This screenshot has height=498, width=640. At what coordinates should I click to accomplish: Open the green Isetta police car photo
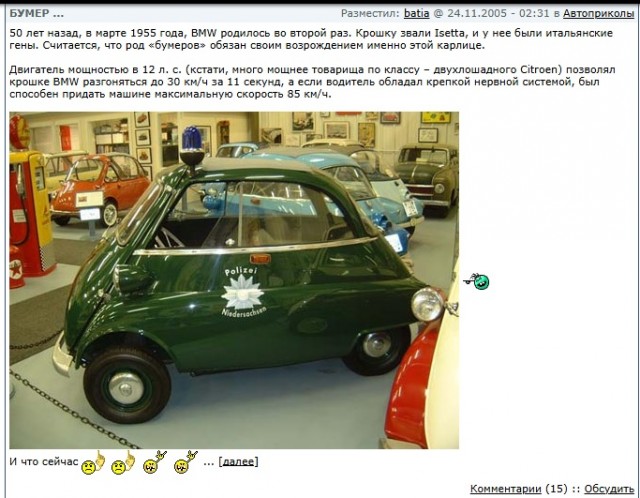click(234, 280)
